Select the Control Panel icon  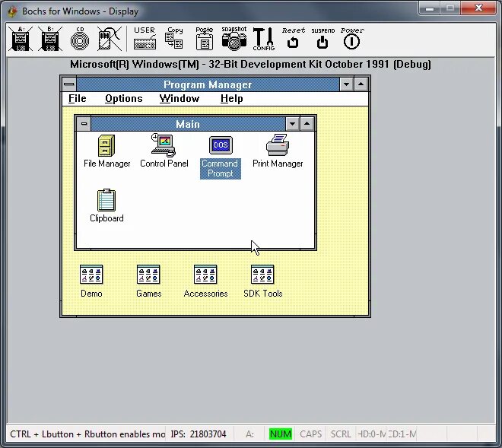pyautogui.click(x=164, y=151)
